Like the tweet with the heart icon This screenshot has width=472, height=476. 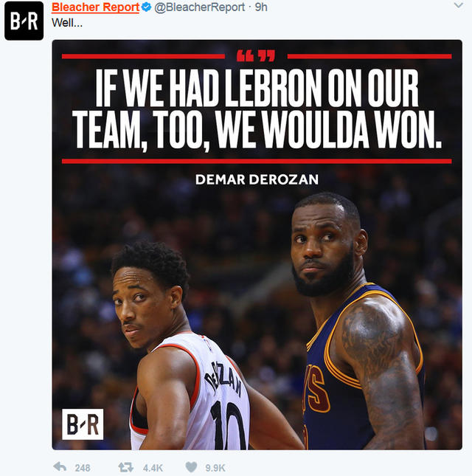point(191,467)
